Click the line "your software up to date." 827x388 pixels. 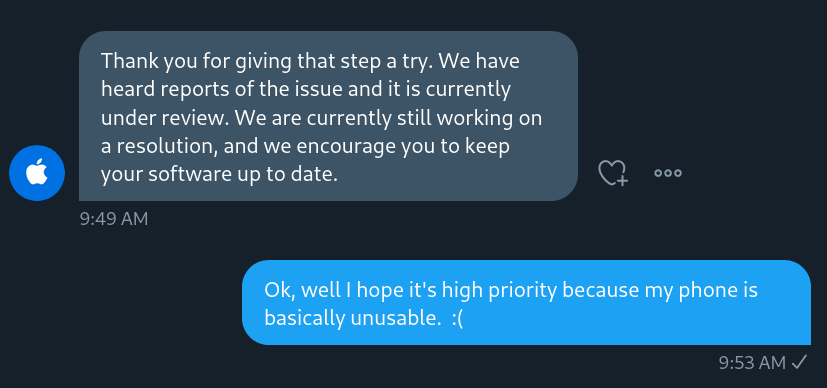click(x=219, y=174)
